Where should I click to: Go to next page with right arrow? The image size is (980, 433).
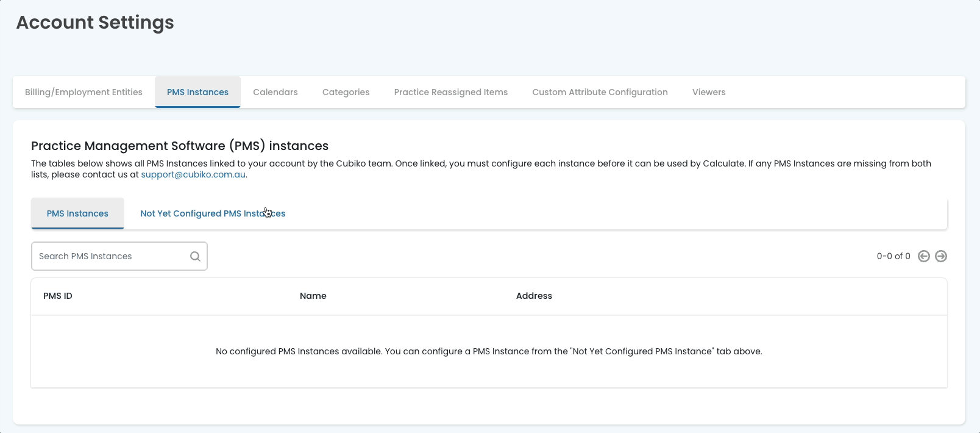pos(941,256)
